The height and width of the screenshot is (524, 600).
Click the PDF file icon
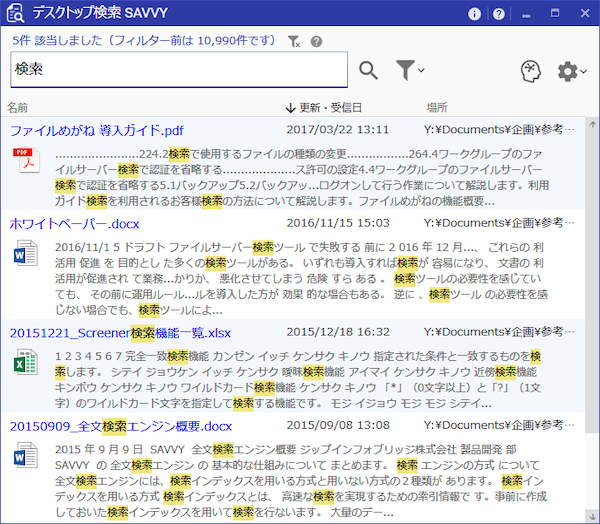pyautogui.click(x=26, y=160)
